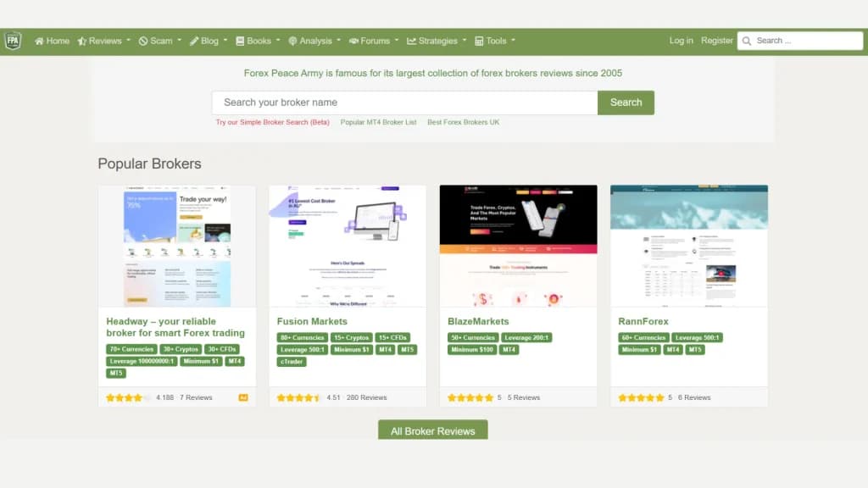Open the Reviews menu
The width and height of the screenshot is (868, 488).
coord(104,41)
